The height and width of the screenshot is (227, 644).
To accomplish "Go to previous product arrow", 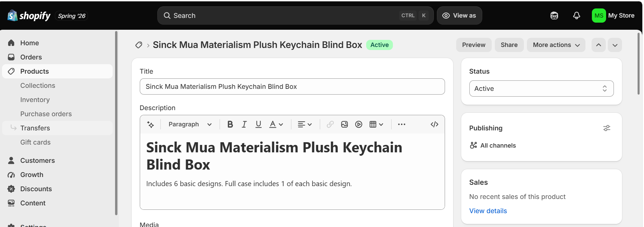I will click(598, 45).
